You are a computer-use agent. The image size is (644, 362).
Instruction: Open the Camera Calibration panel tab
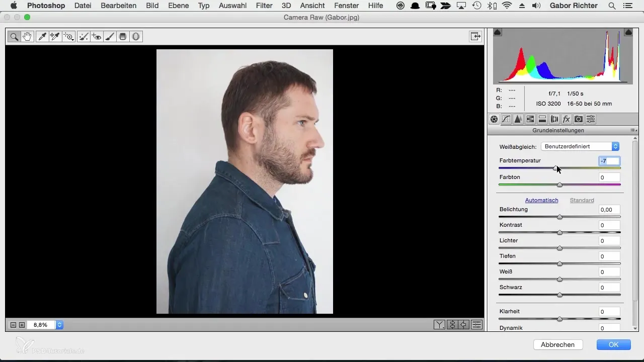[x=579, y=119]
